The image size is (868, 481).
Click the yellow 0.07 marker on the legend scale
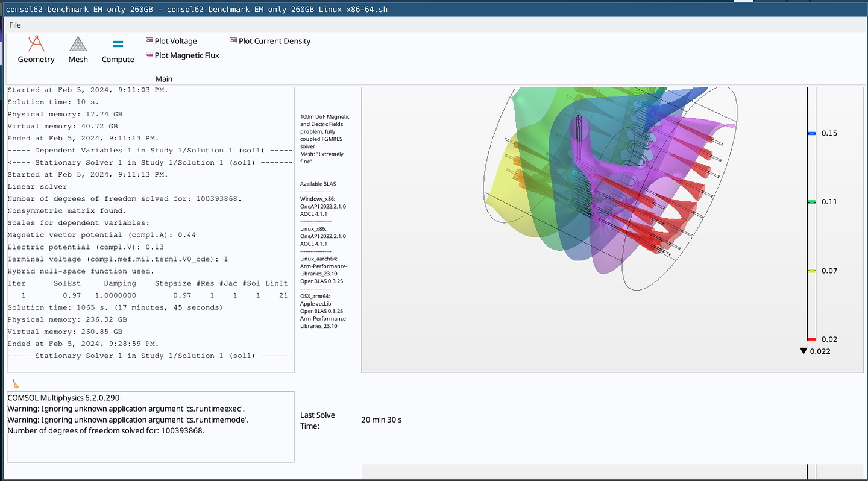pyautogui.click(x=811, y=271)
